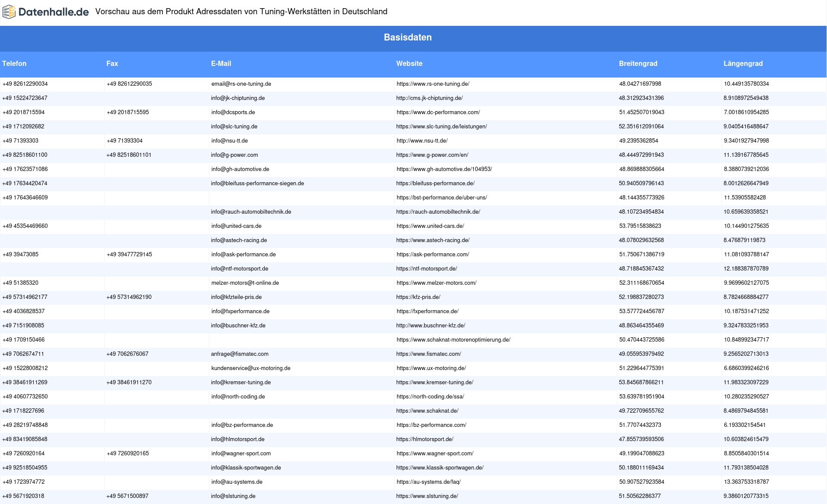Click the Website column header

[x=409, y=63]
